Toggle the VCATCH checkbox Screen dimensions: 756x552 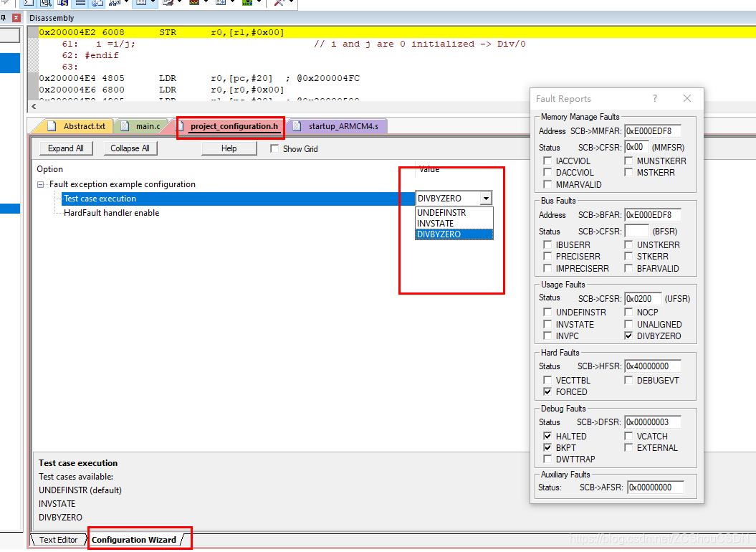tap(628, 436)
